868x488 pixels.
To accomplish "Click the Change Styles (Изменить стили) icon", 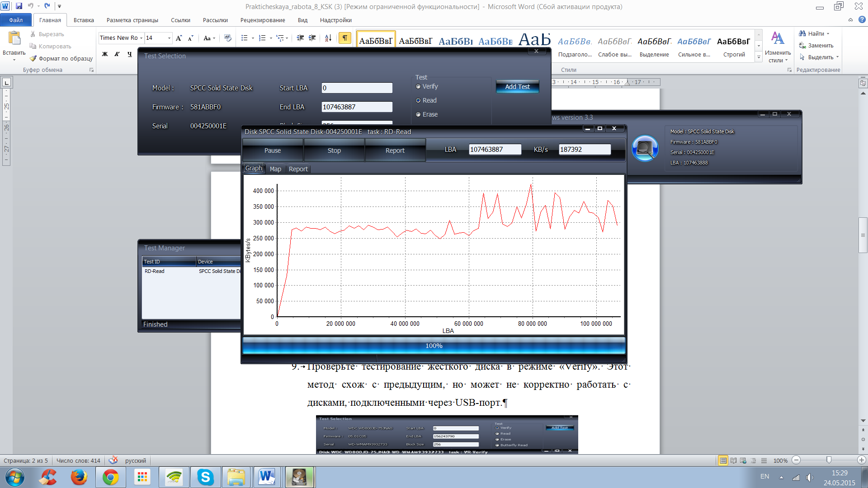I will pyautogui.click(x=778, y=39).
